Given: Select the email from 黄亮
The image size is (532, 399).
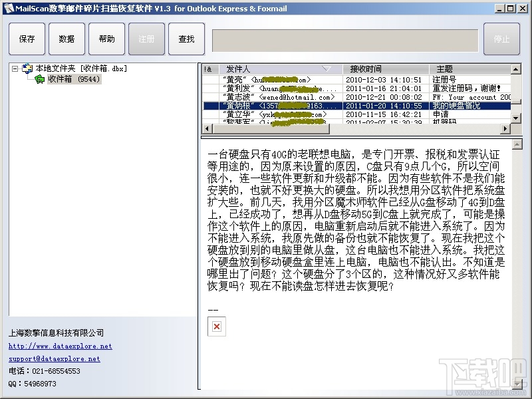Looking at the screenshot, I should click(x=356, y=80).
